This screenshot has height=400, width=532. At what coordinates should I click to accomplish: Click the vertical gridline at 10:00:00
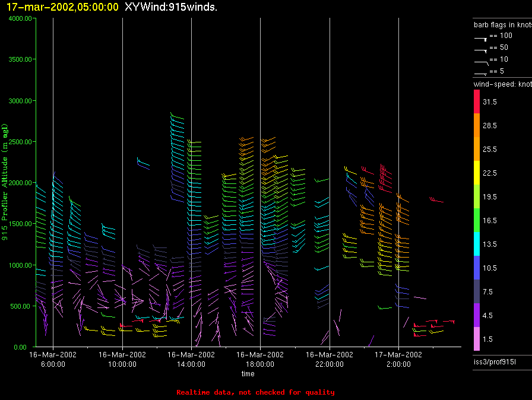122,182
